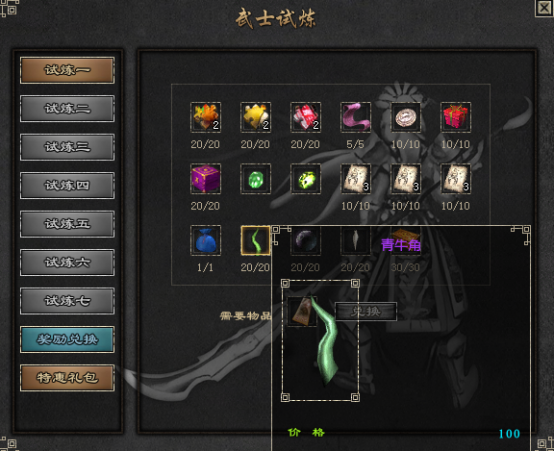
Task: Open the 试炼七 tab
Action: point(67,301)
